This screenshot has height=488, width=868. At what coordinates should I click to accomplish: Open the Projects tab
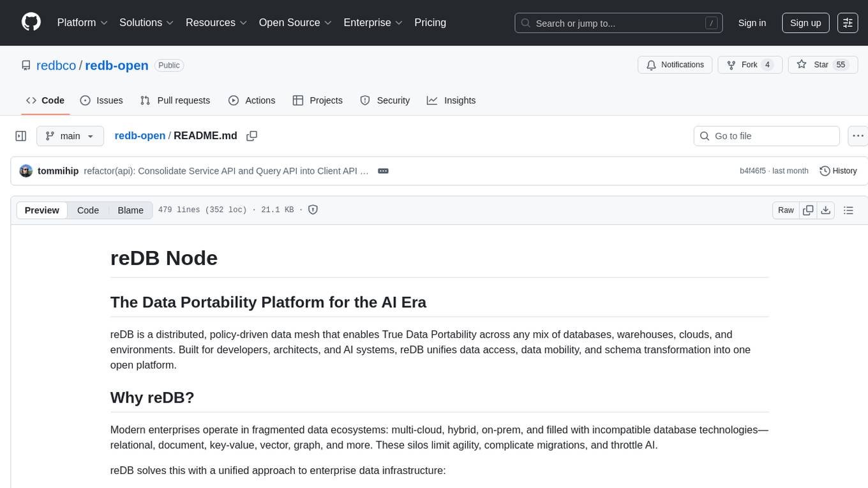point(318,100)
